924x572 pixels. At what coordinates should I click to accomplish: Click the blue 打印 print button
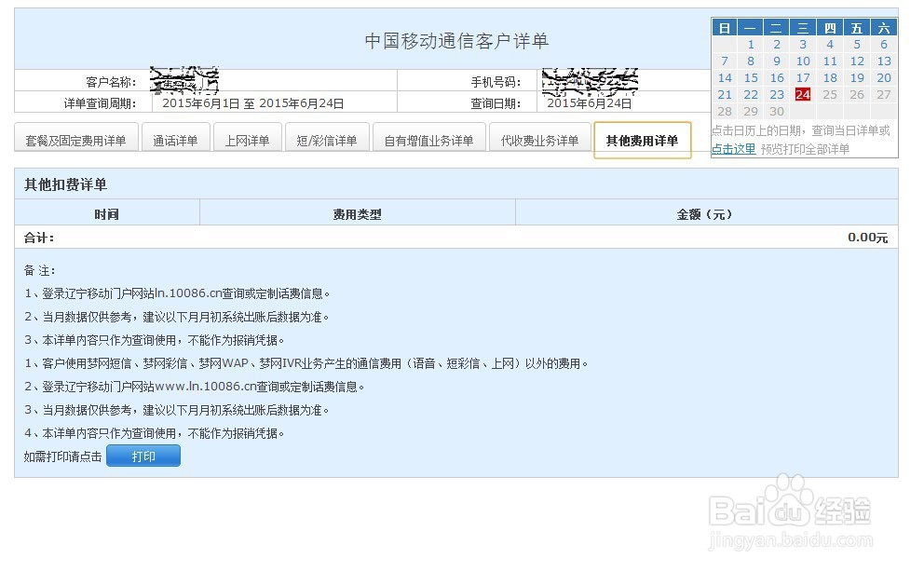coord(143,456)
